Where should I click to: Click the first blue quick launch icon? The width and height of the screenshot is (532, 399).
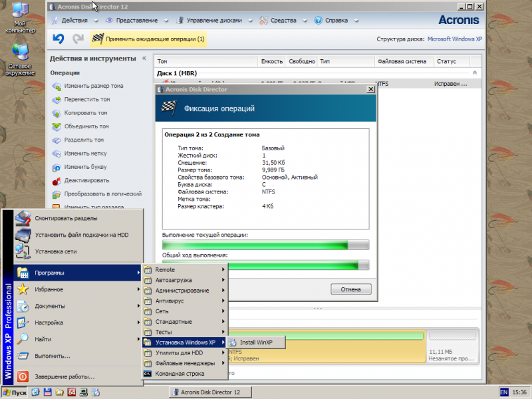tap(35, 392)
